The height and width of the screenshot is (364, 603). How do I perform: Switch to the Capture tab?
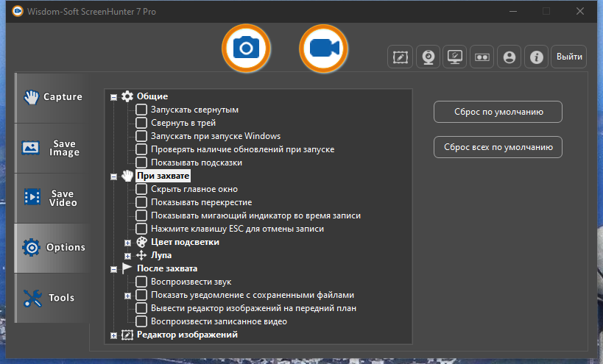pyautogui.click(x=52, y=97)
